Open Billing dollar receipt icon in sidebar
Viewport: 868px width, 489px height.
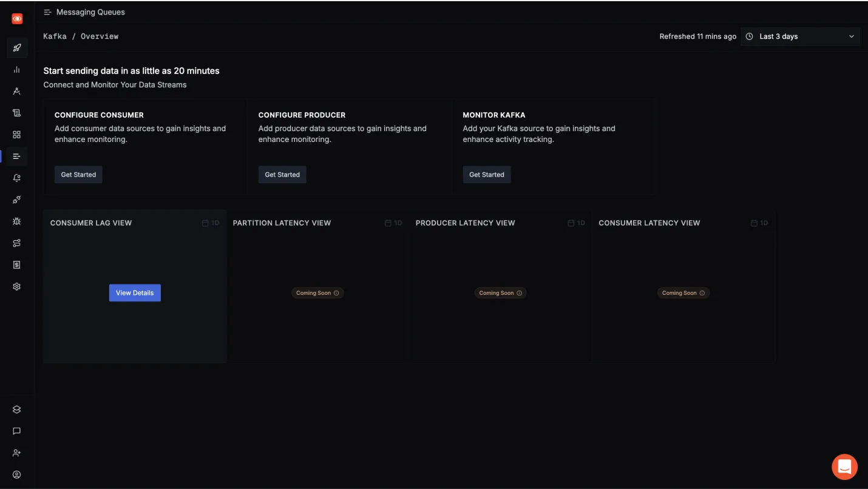point(17,265)
